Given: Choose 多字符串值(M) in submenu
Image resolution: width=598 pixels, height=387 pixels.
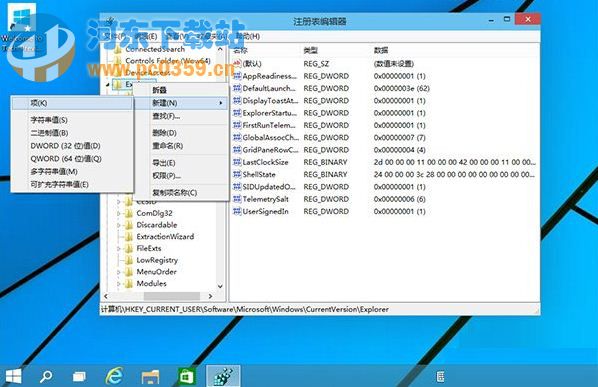Looking at the screenshot, I should pyautogui.click(x=72, y=172).
